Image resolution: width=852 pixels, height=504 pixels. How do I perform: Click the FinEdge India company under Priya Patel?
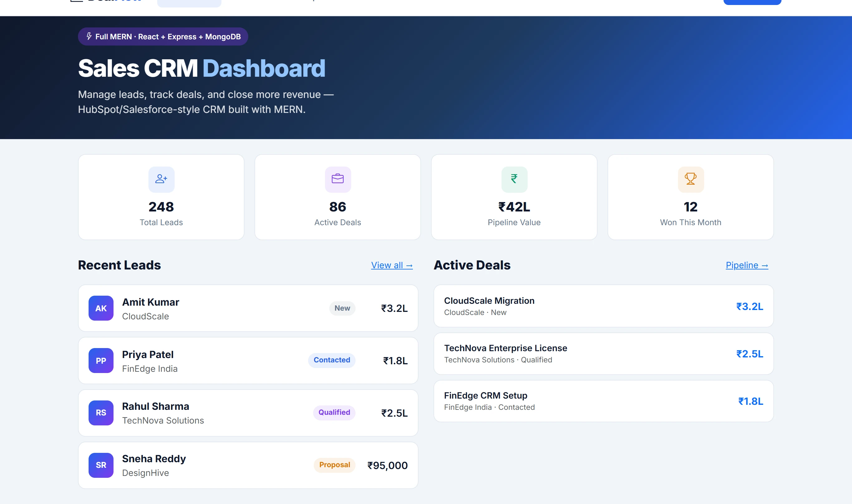(x=150, y=369)
